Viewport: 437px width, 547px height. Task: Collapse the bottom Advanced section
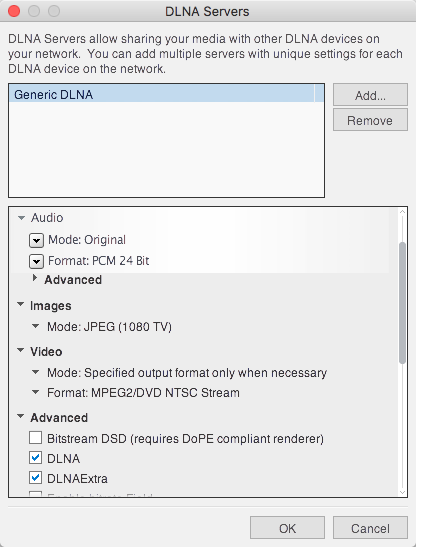(21, 416)
